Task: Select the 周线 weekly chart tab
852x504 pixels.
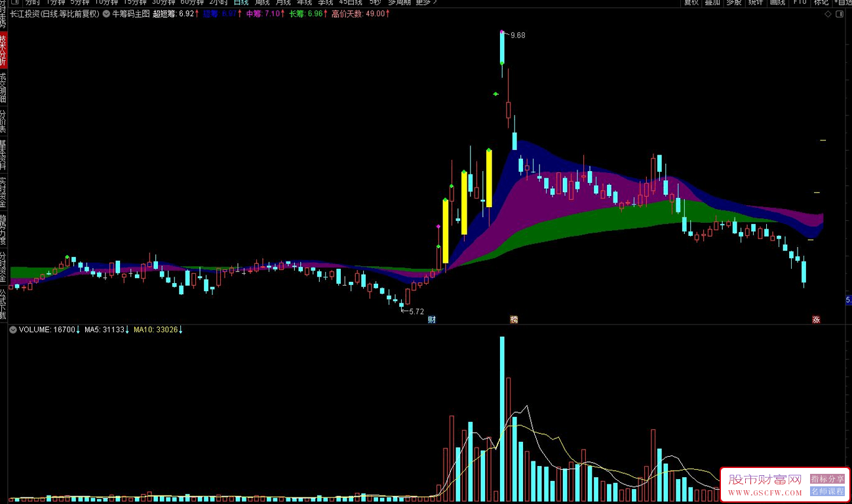Action: click(262, 2)
